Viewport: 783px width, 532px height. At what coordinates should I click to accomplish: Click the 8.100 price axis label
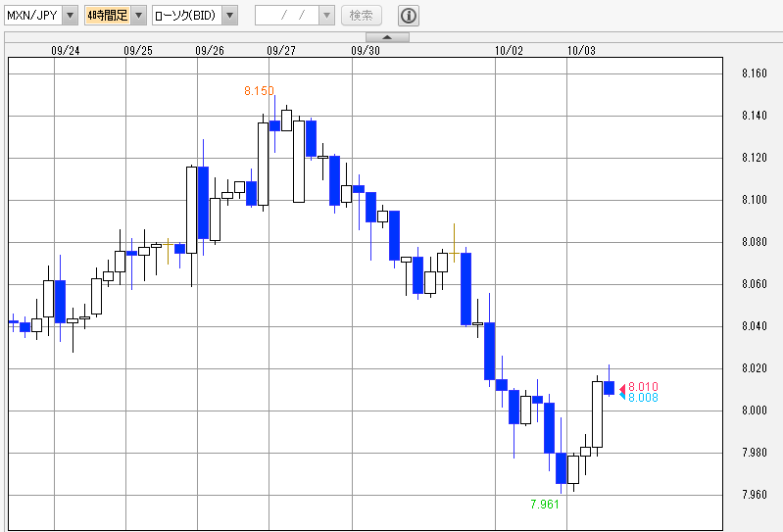tap(754, 200)
